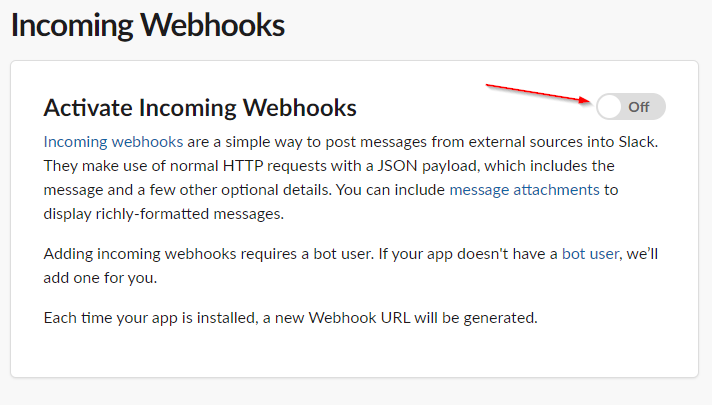Click the "Off" label inside the switch

point(638,107)
